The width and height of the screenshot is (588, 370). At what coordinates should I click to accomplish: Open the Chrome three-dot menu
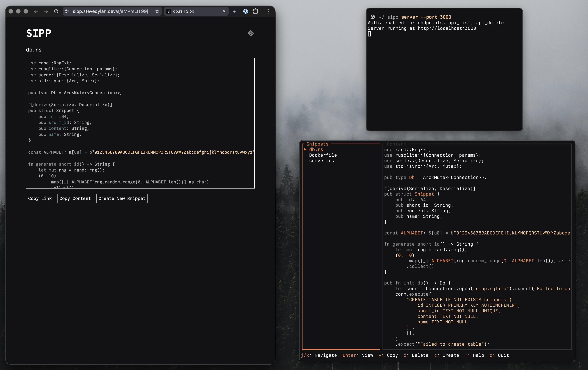coord(269,11)
